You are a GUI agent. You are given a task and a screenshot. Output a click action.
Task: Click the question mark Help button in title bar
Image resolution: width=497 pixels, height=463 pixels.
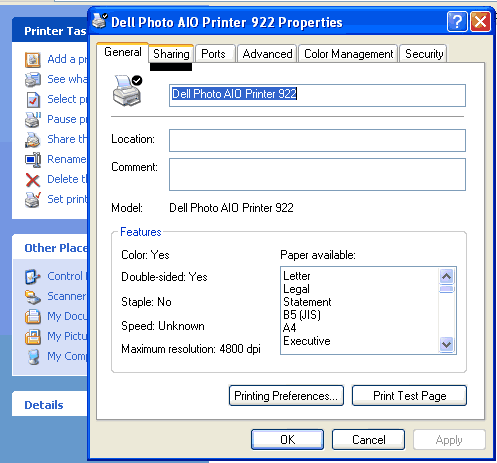pyautogui.click(x=457, y=22)
